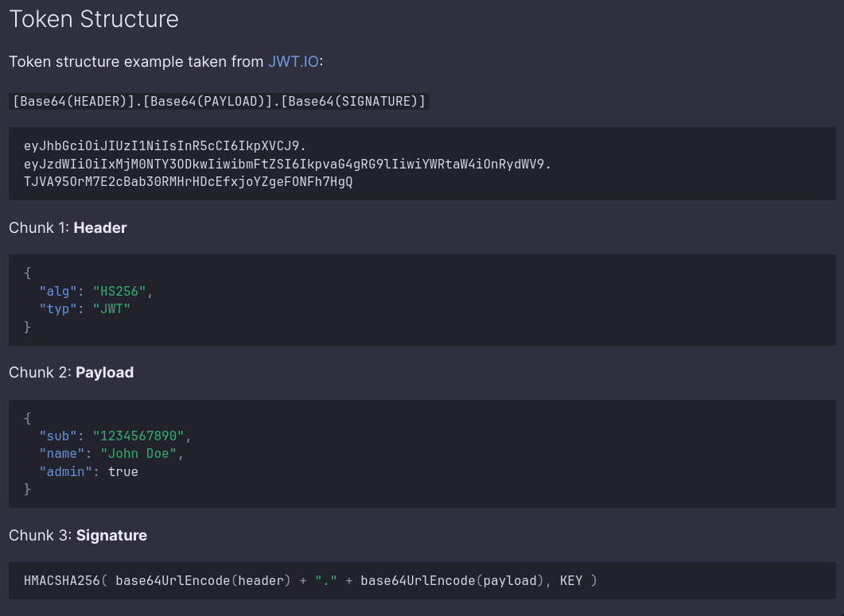Image resolution: width=844 pixels, height=616 pixels.
Task: Click the Chunk 2 Payload heading
Action: pyautogui.click(x=71, y=373)
